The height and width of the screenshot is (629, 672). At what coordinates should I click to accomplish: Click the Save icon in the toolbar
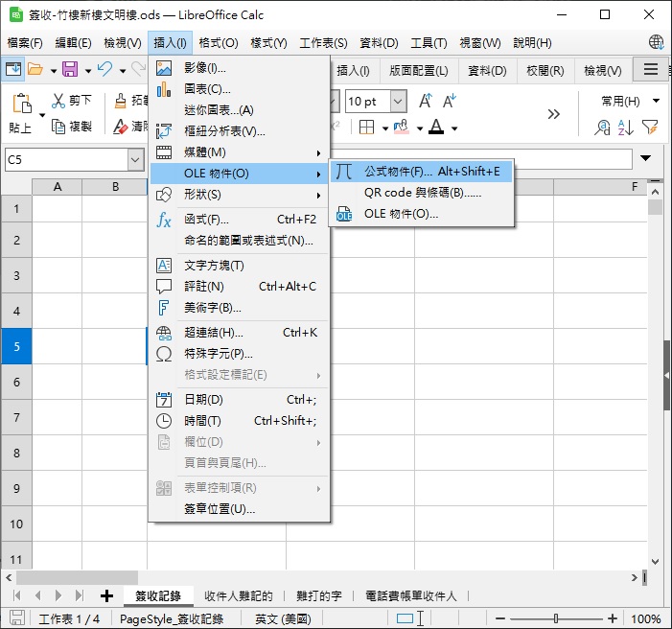[69, 69]
